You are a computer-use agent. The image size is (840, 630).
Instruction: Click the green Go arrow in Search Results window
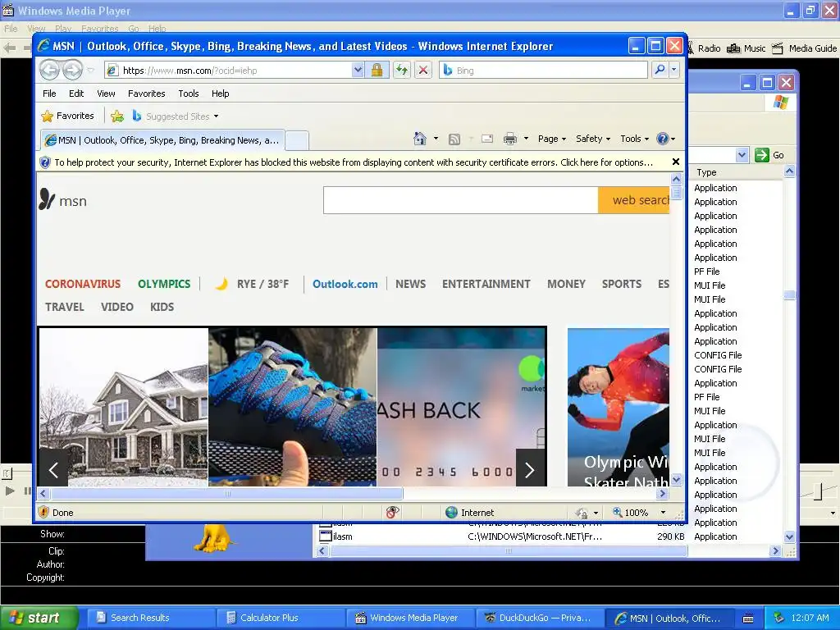coord(762,155)
